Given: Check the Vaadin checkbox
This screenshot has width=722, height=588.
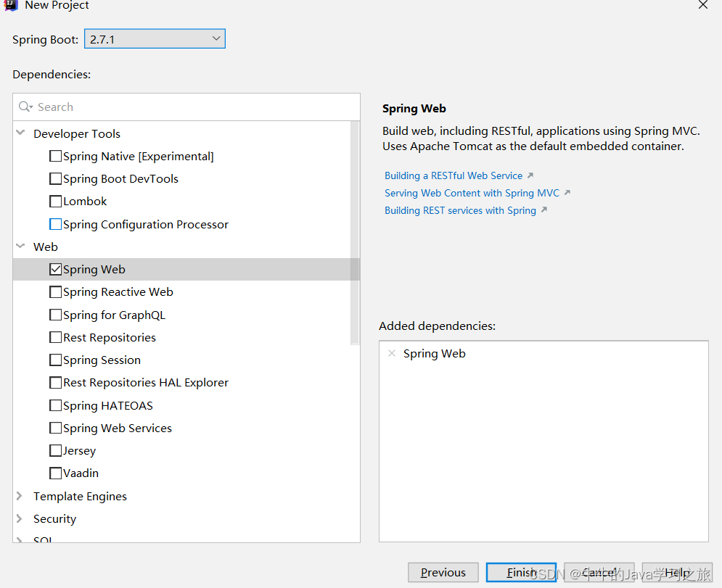Looking at the screenshot, I should 55,473.
